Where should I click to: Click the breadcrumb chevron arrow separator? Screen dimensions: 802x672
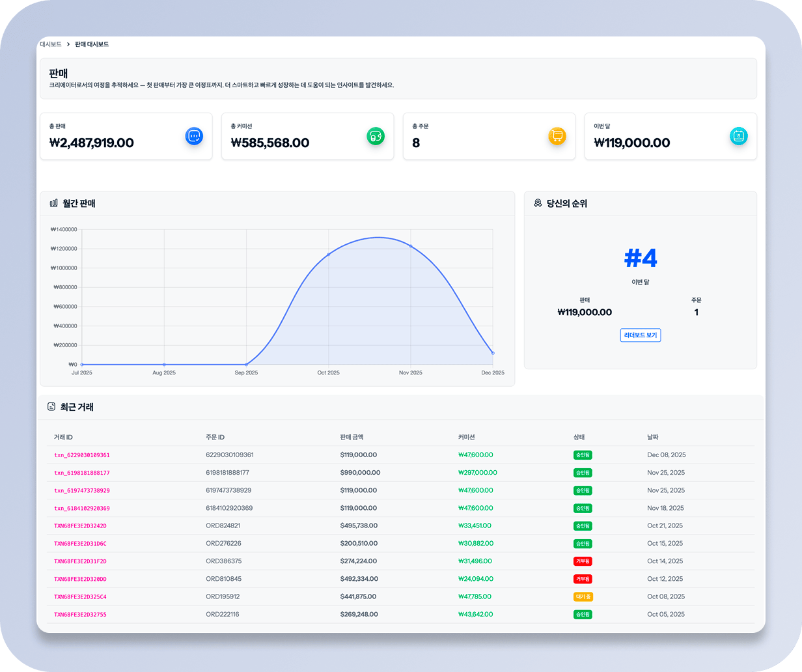[68, 44]
